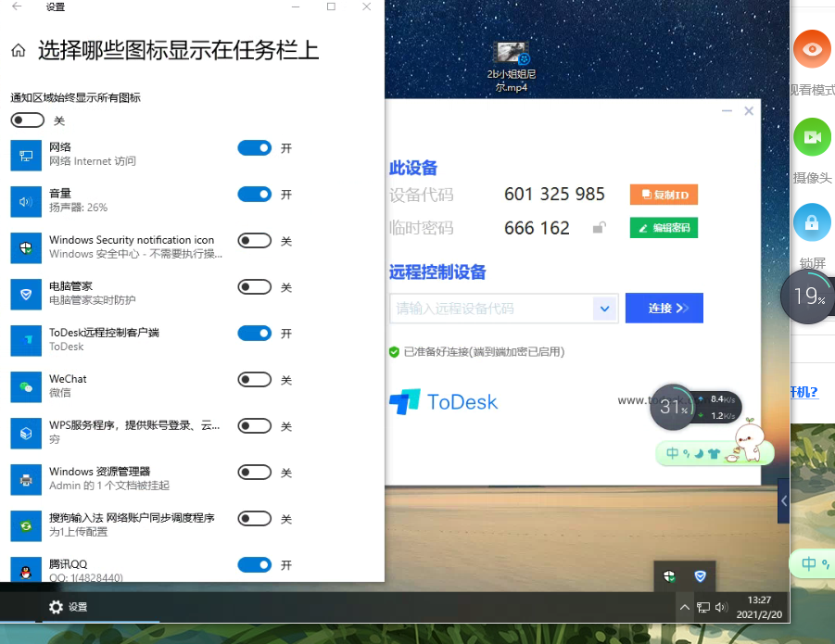
Task: Click the blue Connect button
Action: coord(664,309)
